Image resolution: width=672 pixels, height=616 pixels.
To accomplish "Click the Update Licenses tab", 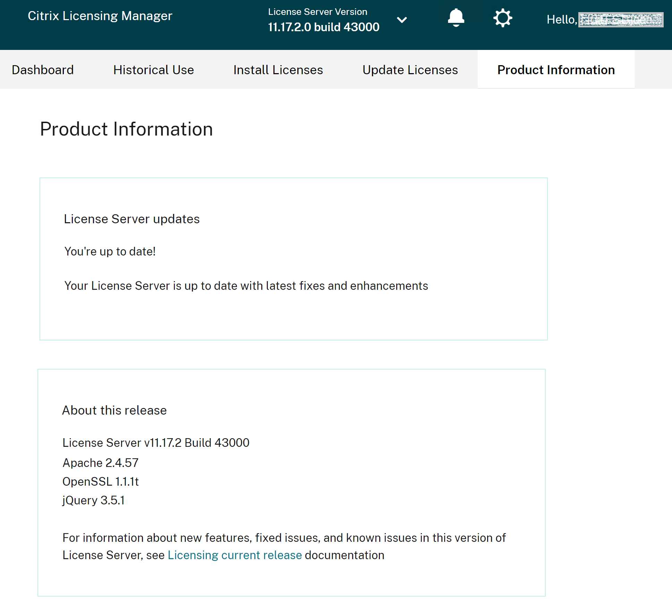I will 410,70.
